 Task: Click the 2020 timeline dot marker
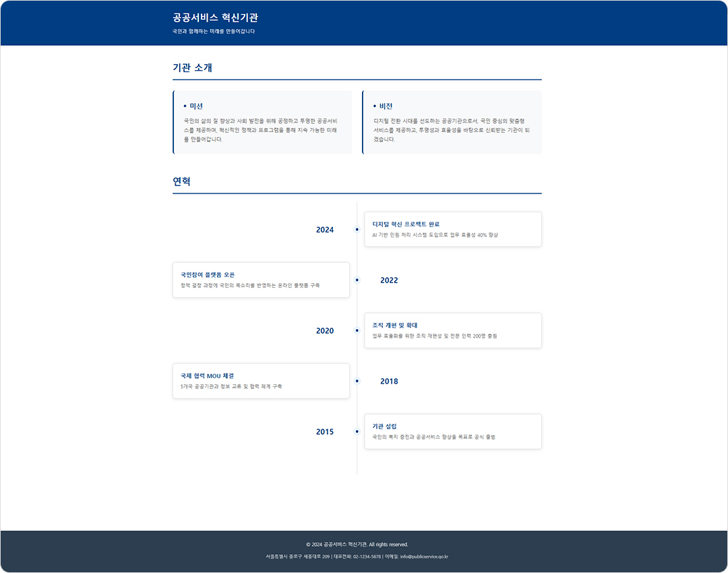(x=357, y=330)
